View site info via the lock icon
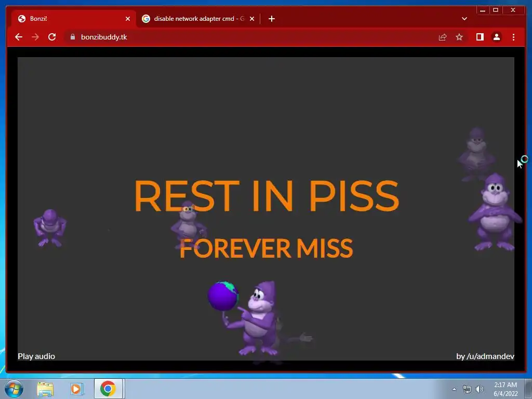 73,37
